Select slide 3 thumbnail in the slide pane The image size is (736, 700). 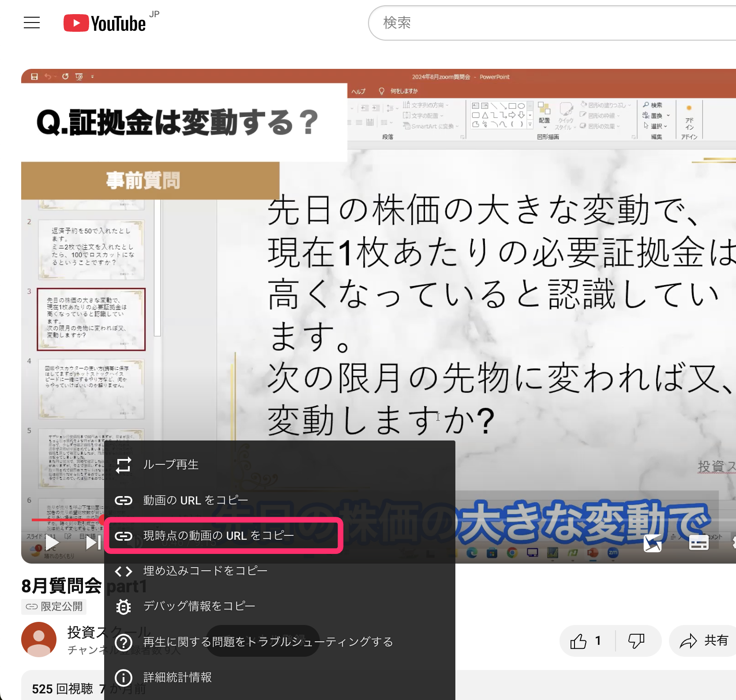[x=91, y=319]
